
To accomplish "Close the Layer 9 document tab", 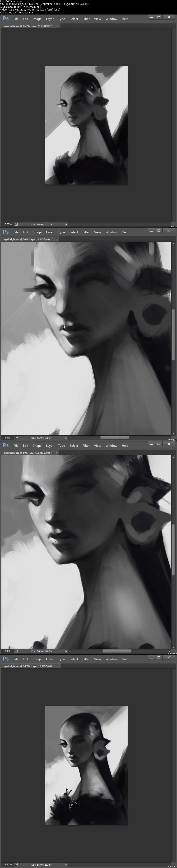I will click(57, 26).
